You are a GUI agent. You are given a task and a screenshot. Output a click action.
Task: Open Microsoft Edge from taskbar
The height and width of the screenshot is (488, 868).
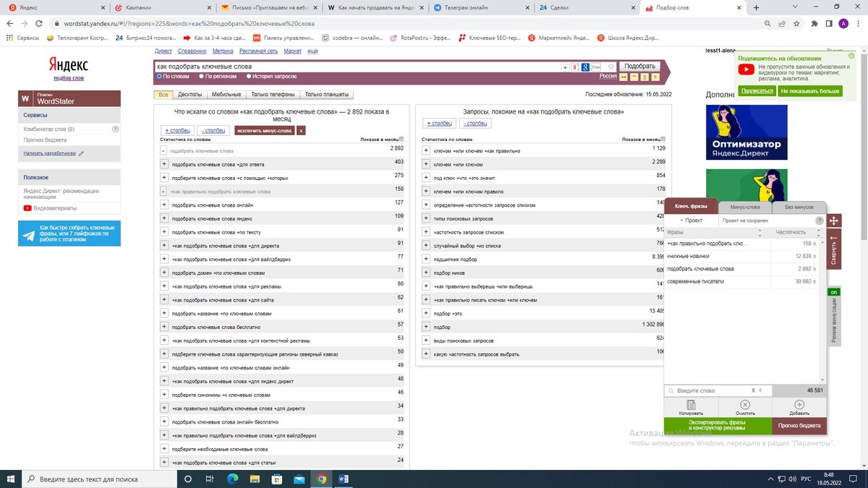click(x=233, y=479)
